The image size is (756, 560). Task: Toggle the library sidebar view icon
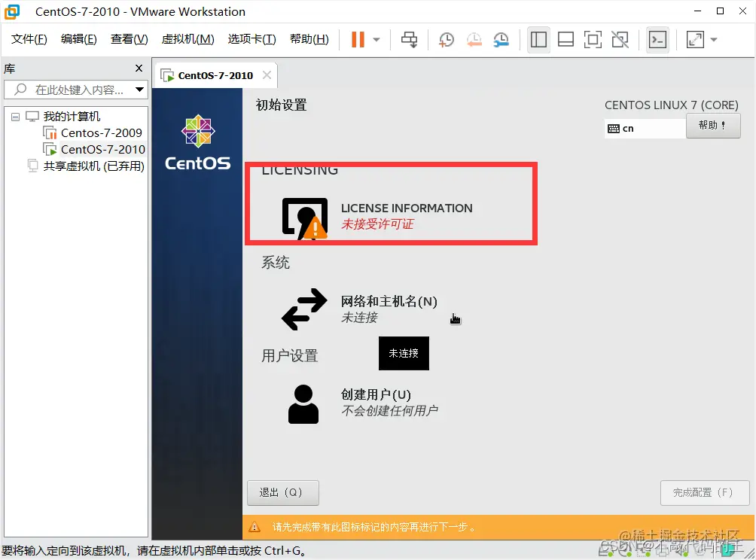[x=538, y=40]
